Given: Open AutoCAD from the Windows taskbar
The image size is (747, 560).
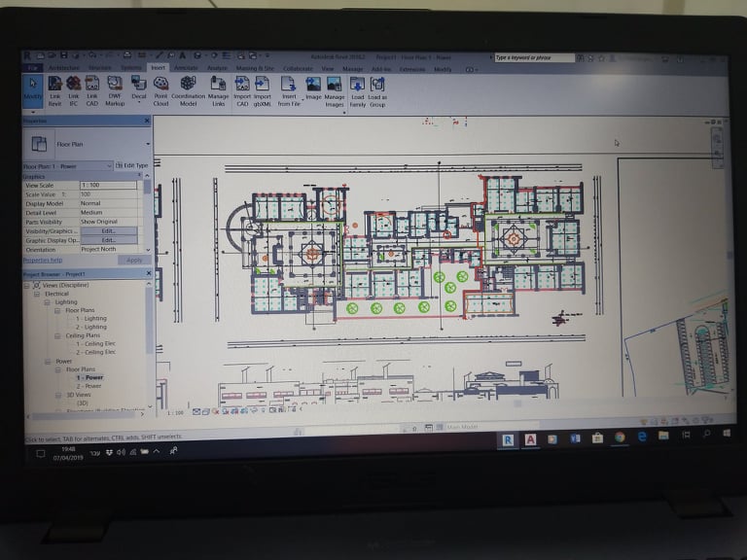Looking at the screenshot, I should [x=530, y=439].
